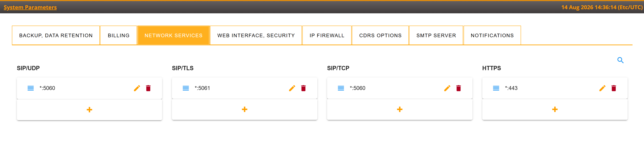Image resolution: width=644 pixels, height=168 pixels.
Task: Edit the SIP/TCP *:5060 entry
Action: 447,88
